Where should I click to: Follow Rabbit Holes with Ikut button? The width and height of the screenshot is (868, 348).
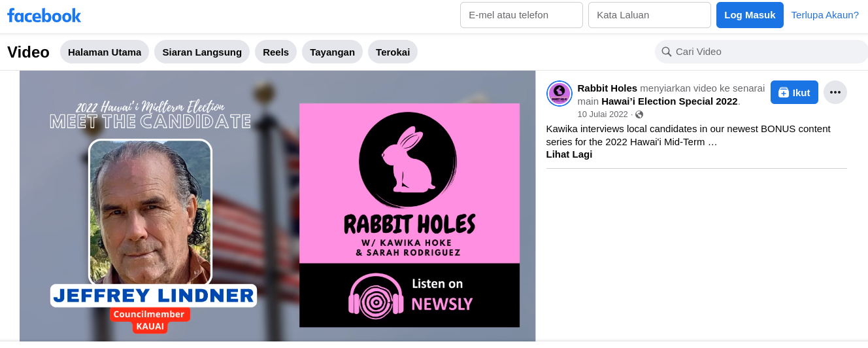[794, 92]
